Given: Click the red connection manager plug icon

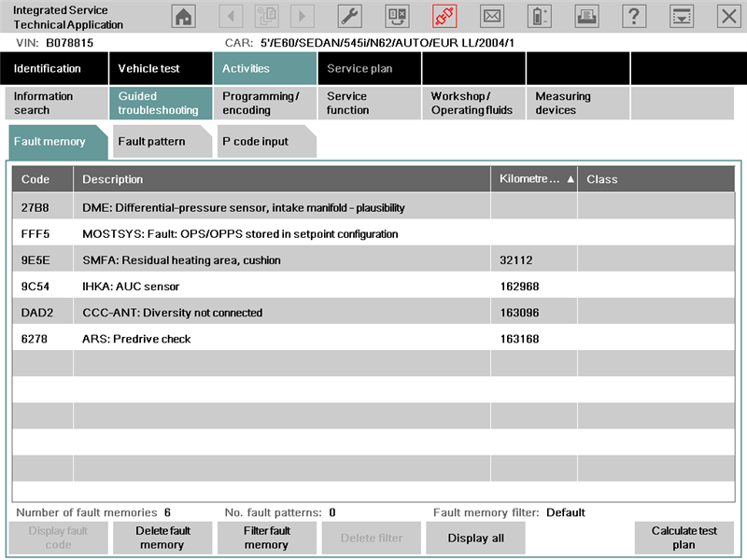Looking at the screenshot, I should pos(444,17).
